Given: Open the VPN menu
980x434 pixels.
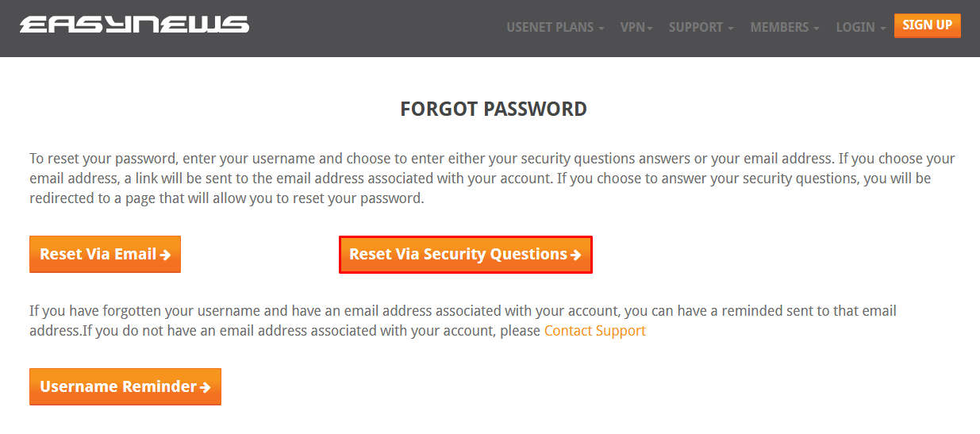Looking at the screenshot, I should (632, 27).
